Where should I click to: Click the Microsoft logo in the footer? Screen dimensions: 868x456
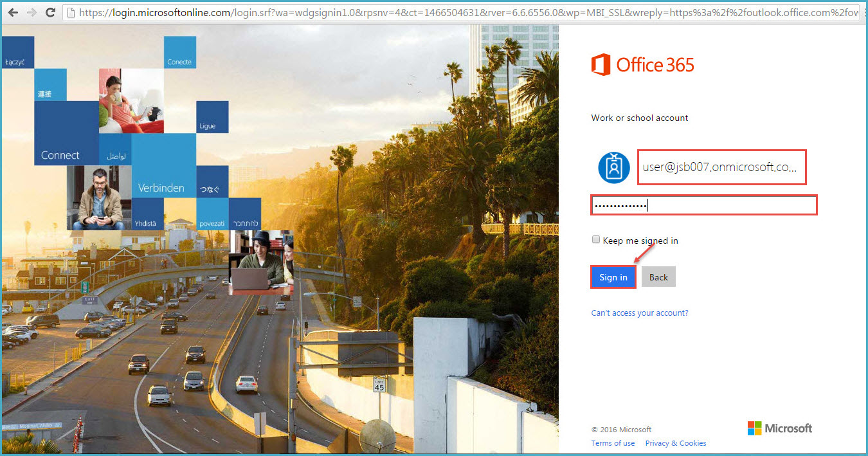pyautogui.click(x=779, y=428)
